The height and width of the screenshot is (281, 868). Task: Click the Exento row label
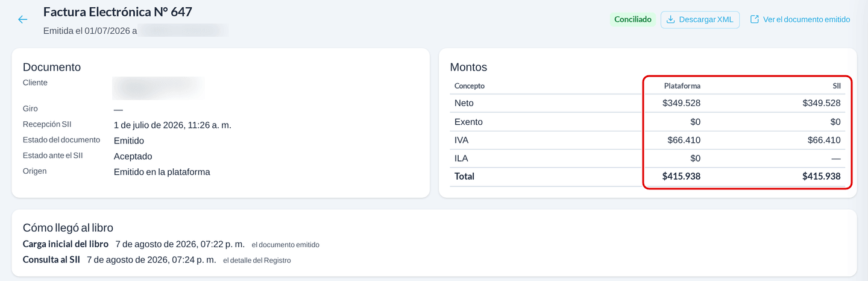pyautogui.click(x=468, y=122)
